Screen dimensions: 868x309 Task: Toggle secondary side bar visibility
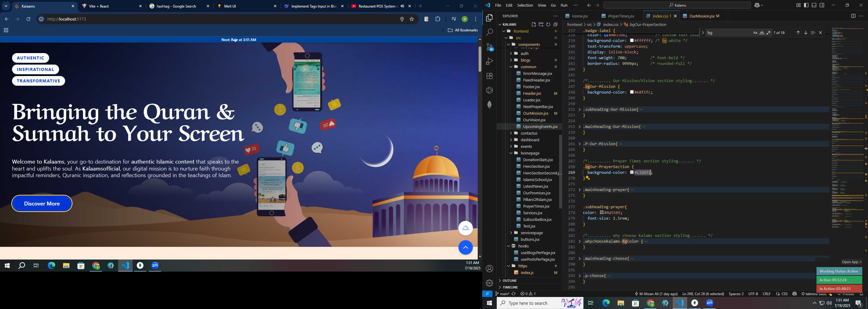tap(822, 5)
